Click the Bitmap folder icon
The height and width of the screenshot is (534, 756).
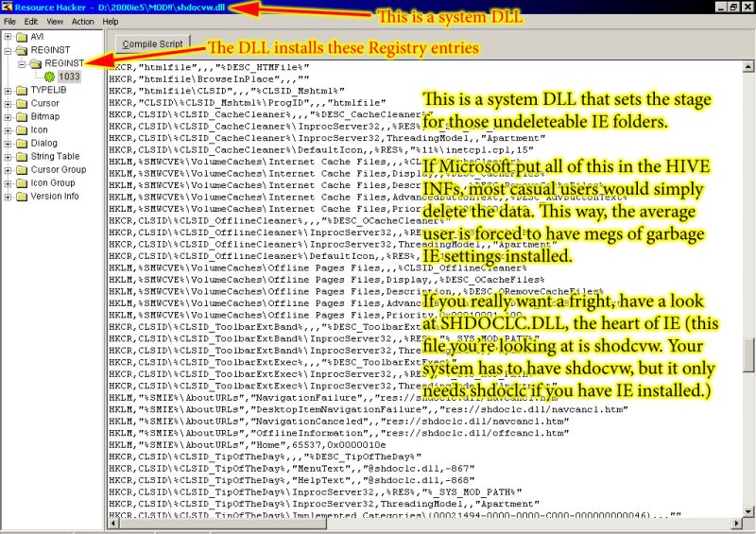21,117
